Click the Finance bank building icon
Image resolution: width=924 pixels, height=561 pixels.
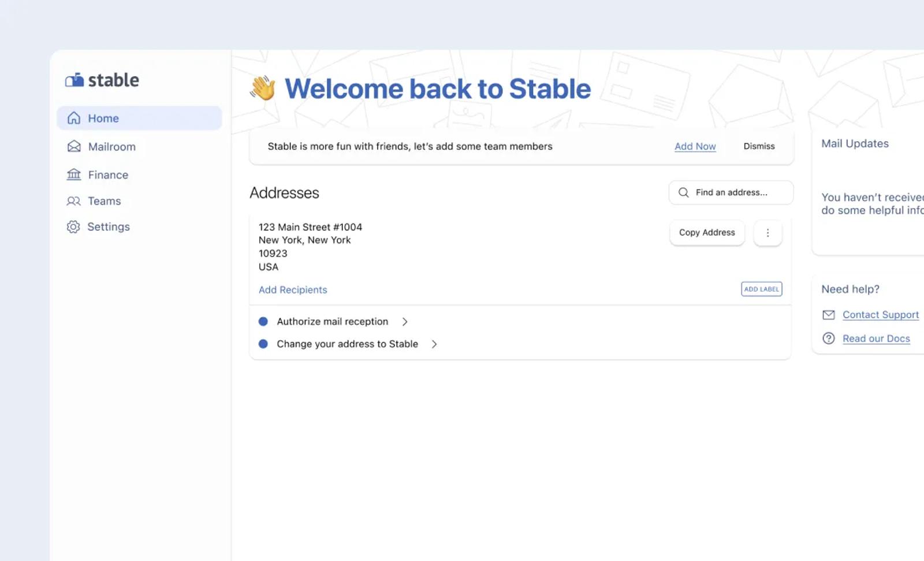coord(74,174)
